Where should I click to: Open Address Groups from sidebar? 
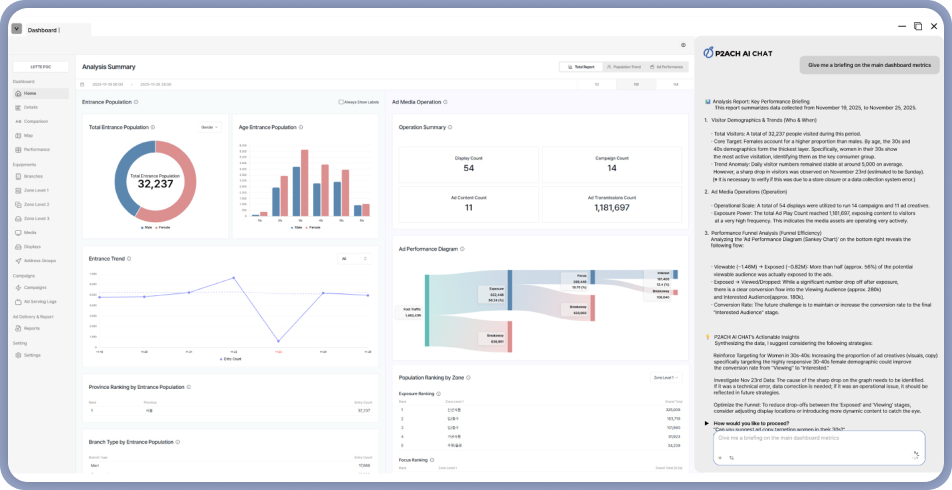point(40,260)
